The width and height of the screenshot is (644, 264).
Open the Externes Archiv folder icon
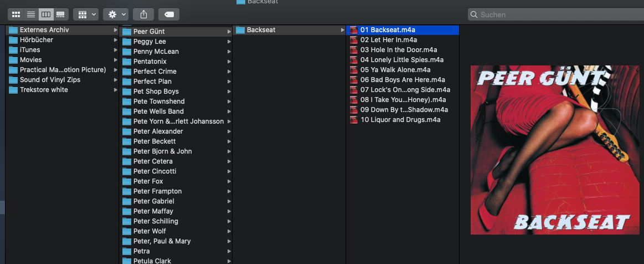[13, 30]
